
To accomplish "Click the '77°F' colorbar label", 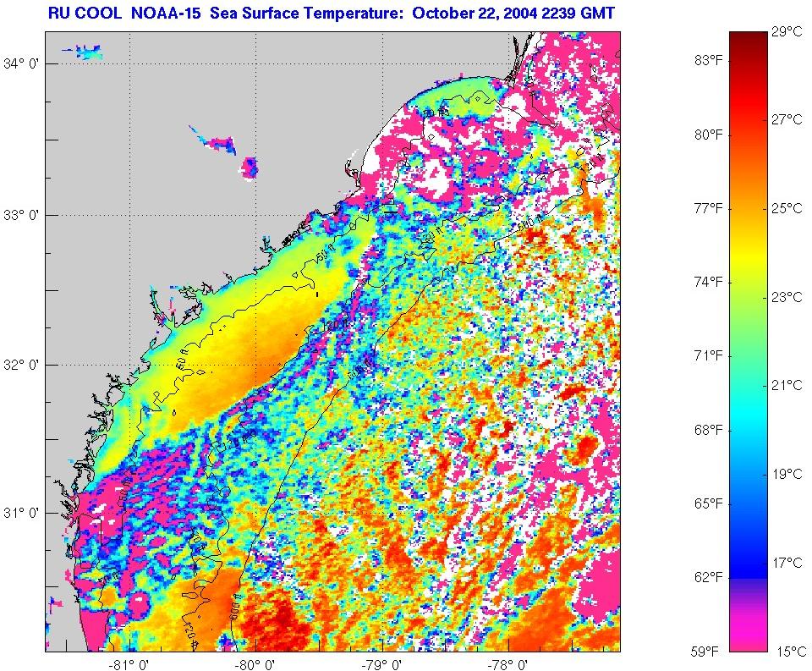I will (x=709, y=208).
